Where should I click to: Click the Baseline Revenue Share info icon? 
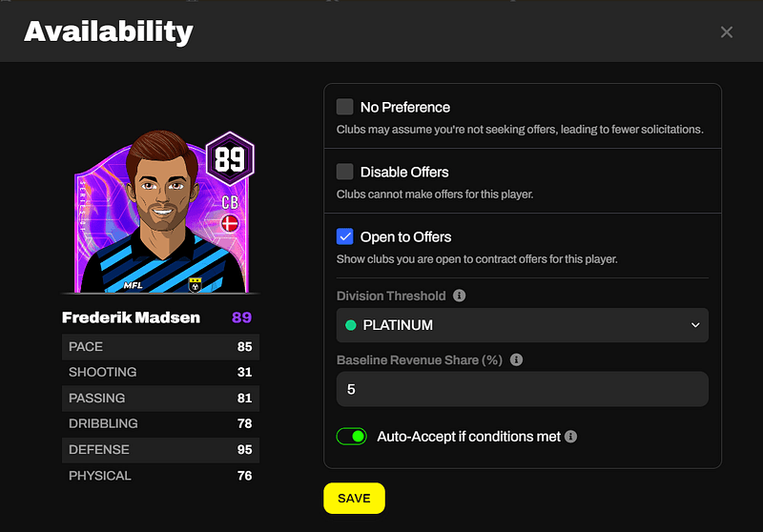coord(516,360)
